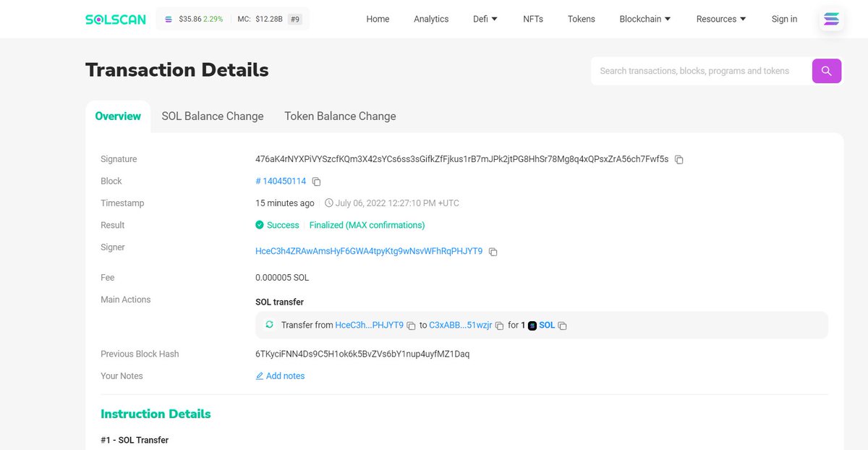Screen dimensions: 868x450
Task: Click the black SOL token icon
Action: (532, 326)
